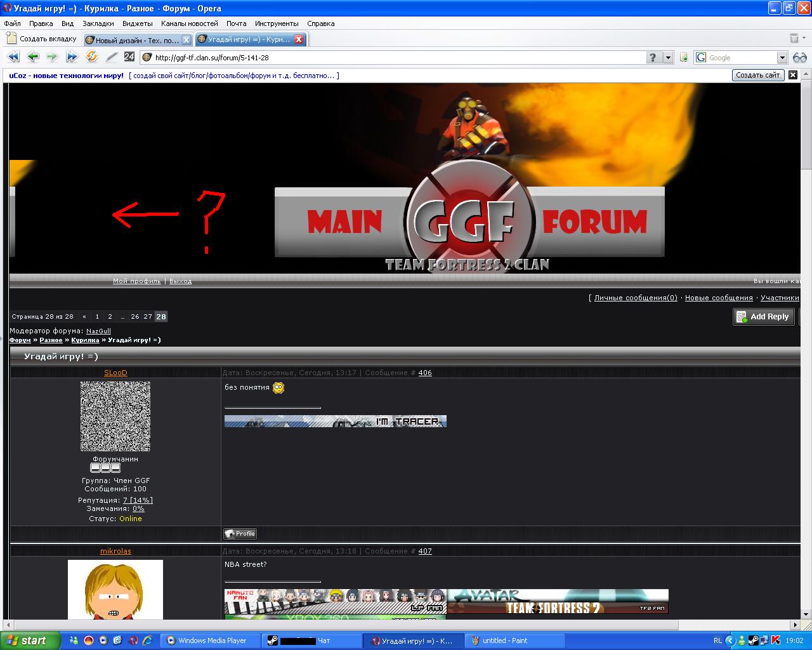Click the wand (pencil) toolbar icon
The image size is (812, 650).
112,57
